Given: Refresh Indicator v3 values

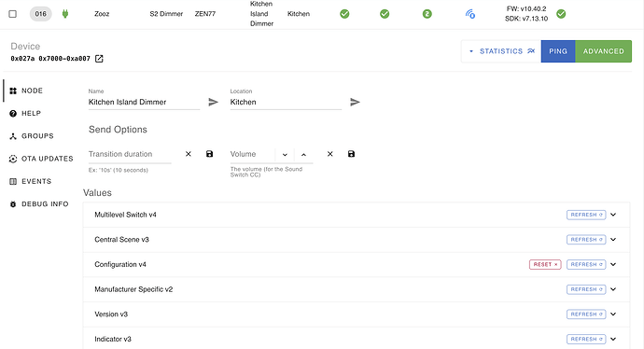Looking at the screenshot, I should click(586, 339).
